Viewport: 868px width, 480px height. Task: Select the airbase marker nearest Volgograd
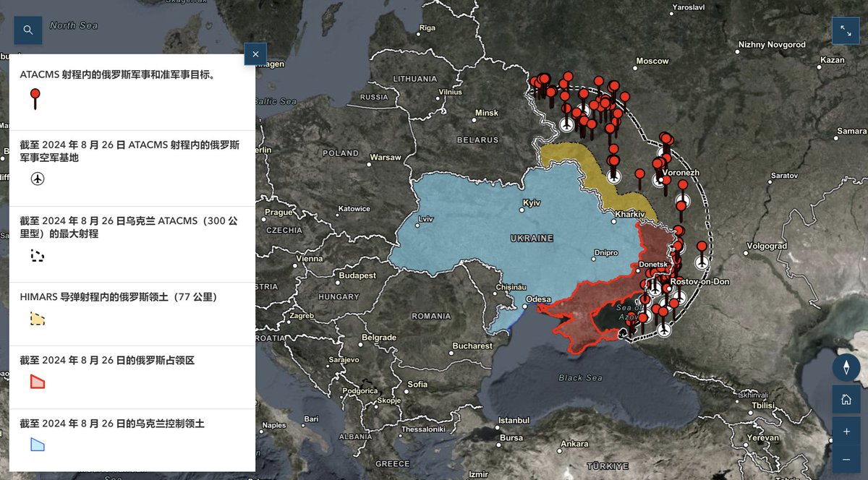pyautogui.click(x=702, y=262)
